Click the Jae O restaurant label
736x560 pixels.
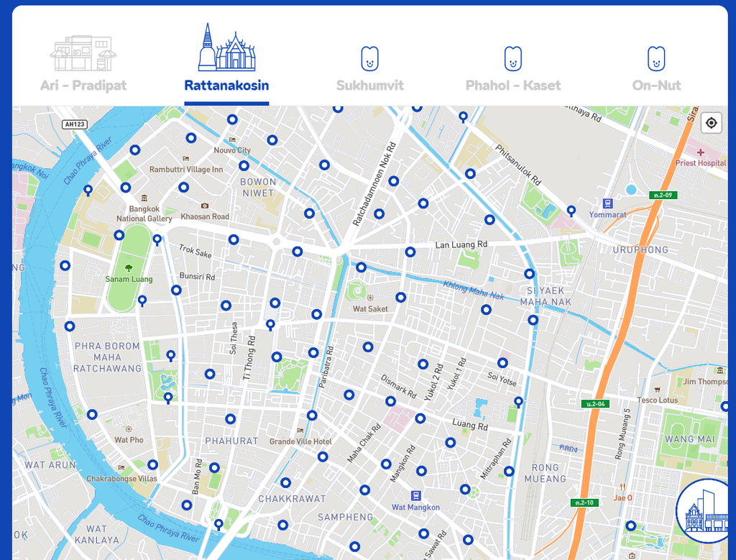click(x=622, y=498)
